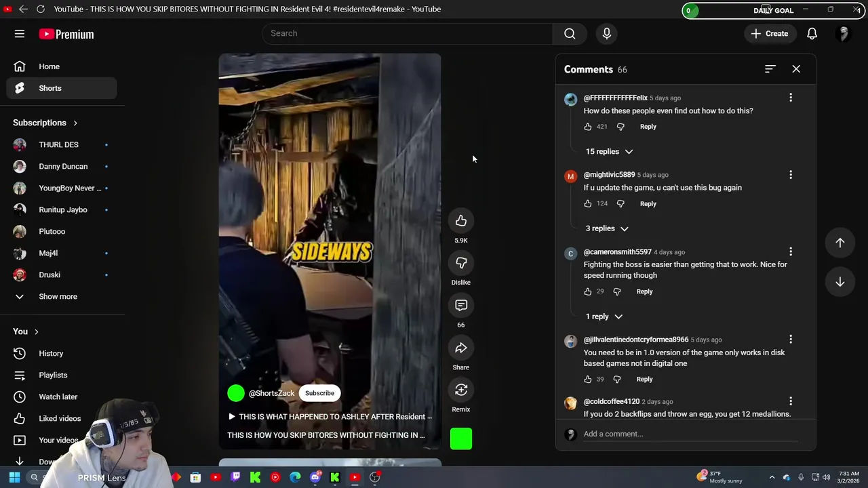
Task: Open related video link about Ashley
Action: coord(330,417)
